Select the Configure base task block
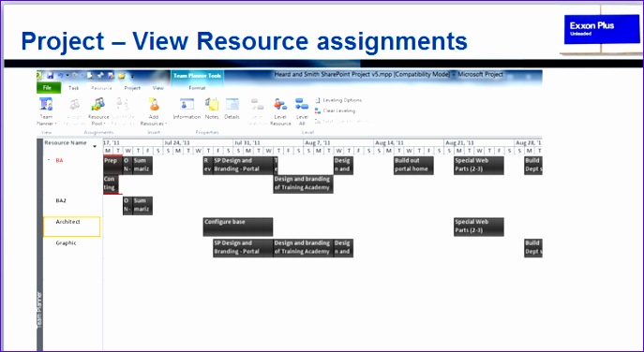 (238, 227)
